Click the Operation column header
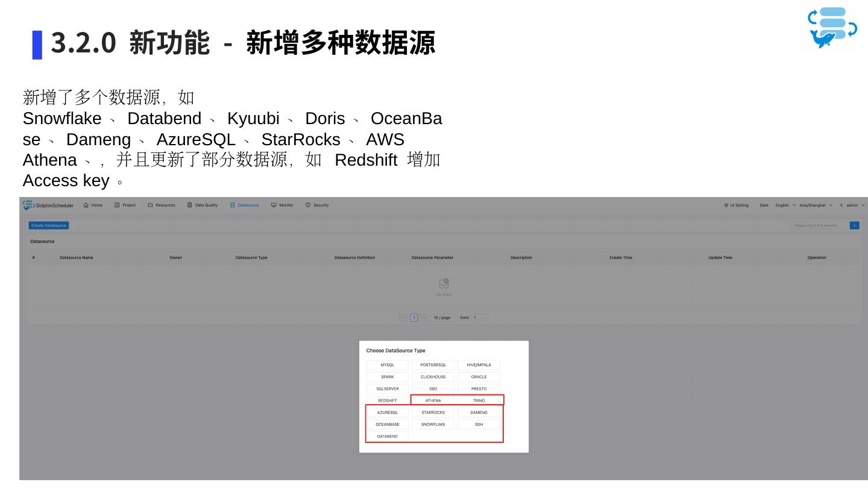This screenshot has width=868, height=488. tap(817, 258)
